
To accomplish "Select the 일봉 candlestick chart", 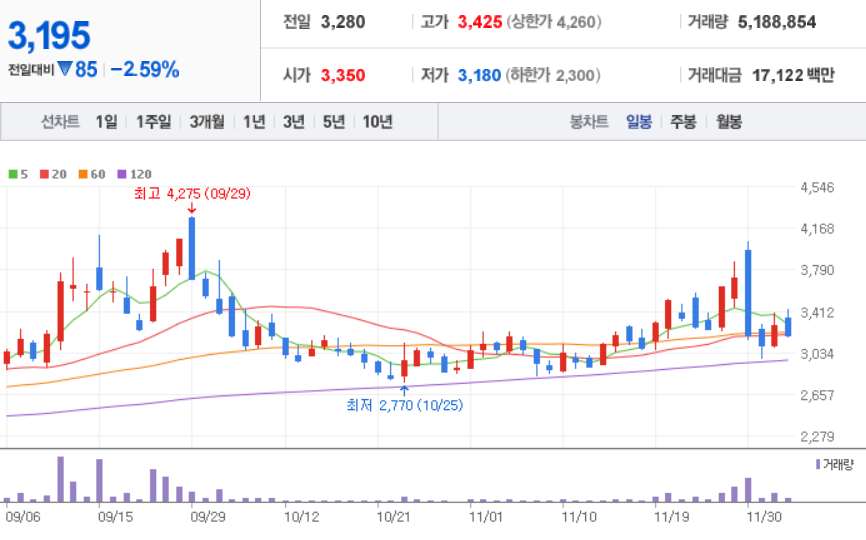I will point(639,121).
